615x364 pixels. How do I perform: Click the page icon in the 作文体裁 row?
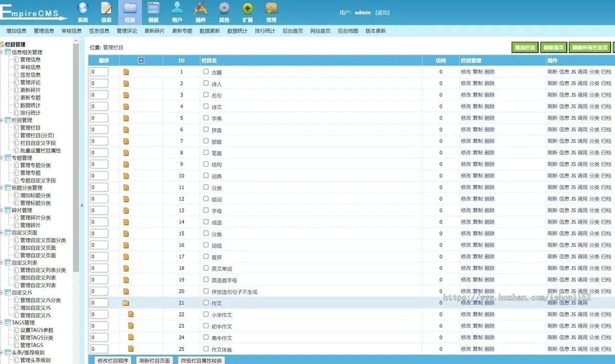[x=131, y=349]
